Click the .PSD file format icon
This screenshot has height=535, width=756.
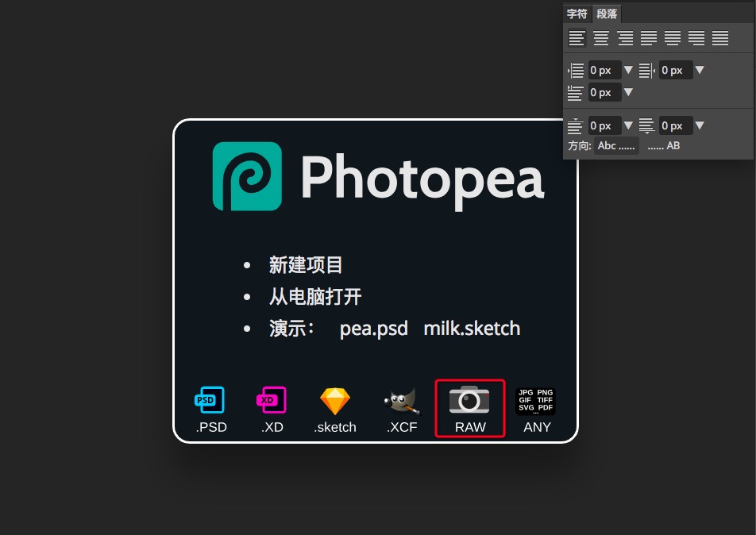pos(210,399)
